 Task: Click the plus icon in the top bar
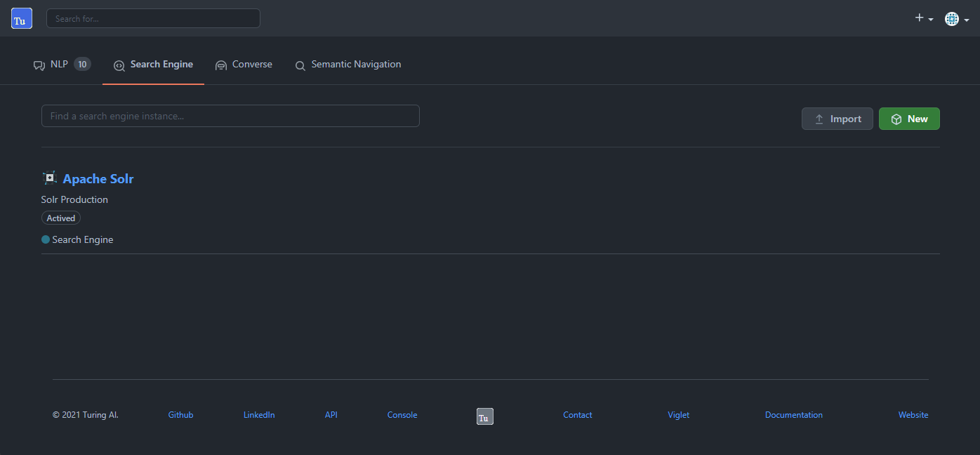tap(919, 16)
